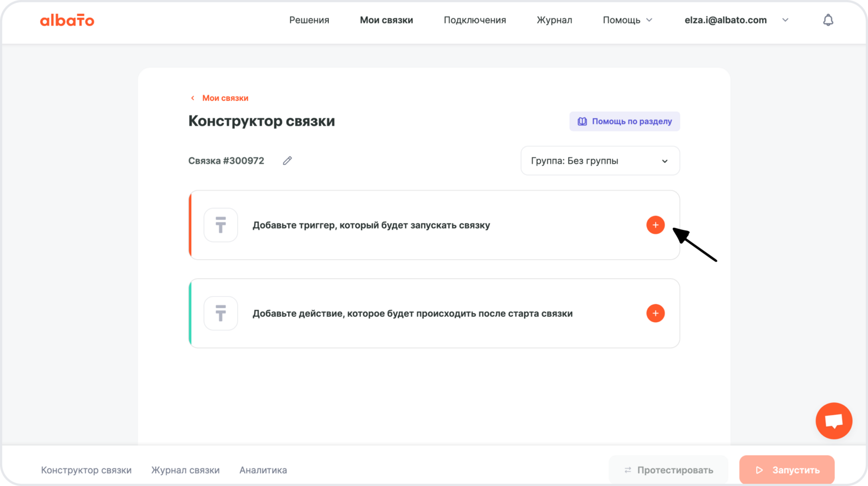Click the action placeholder app icon
The image size is (868, 486).
pyautogui.click(x=221, y=314)
